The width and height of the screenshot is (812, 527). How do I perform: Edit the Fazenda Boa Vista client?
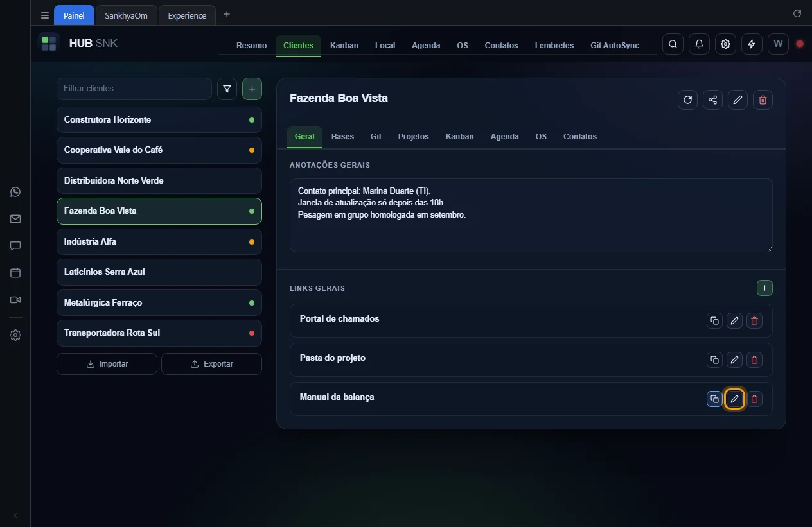(x=737, y=99)
